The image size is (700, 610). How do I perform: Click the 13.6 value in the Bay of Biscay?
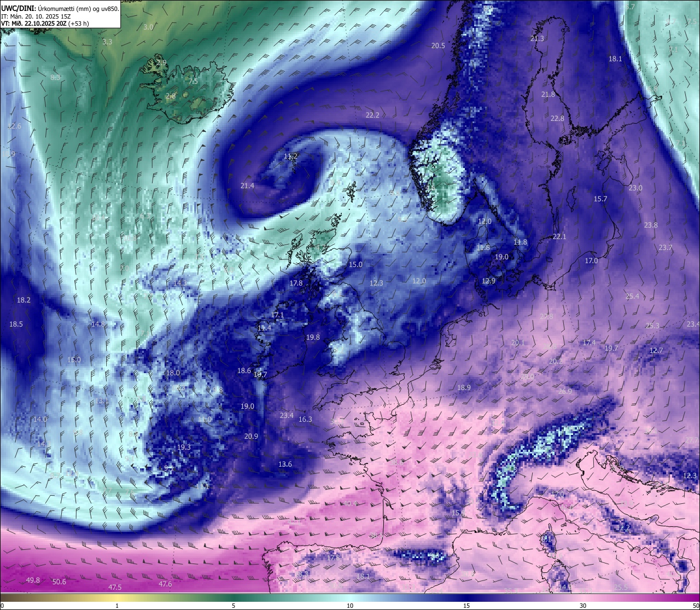pos(285,464)
